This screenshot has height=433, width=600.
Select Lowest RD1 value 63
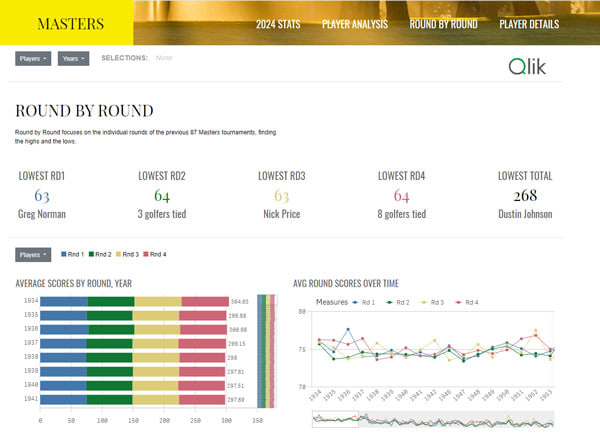[x=42, y=196]
